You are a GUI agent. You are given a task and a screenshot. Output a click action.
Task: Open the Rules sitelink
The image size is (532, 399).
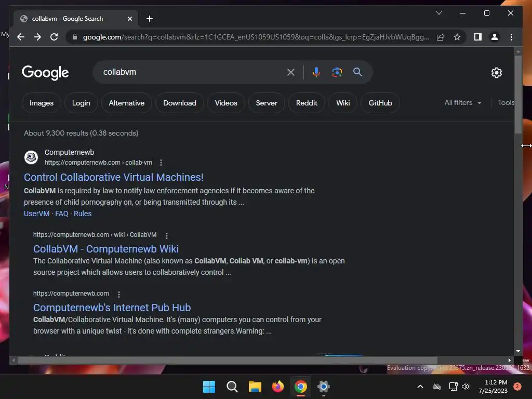(83, 214)
